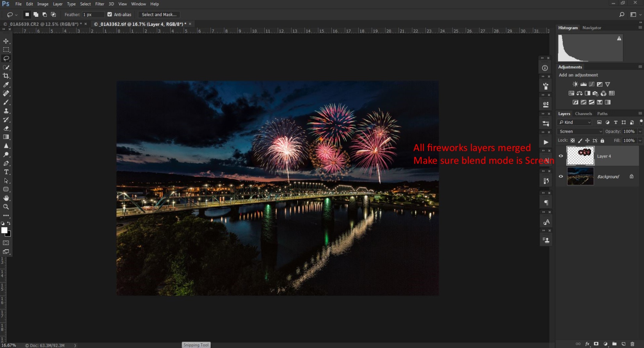This screenshot has width=644, height=348.
Task: Switch to the Paths tab
Action: [x=602, y=114]
